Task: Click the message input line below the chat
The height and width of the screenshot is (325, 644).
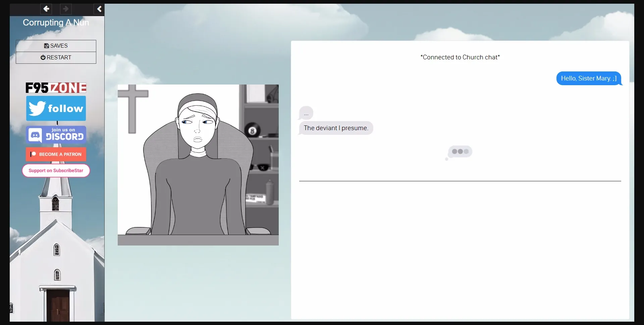Action: 460,180
